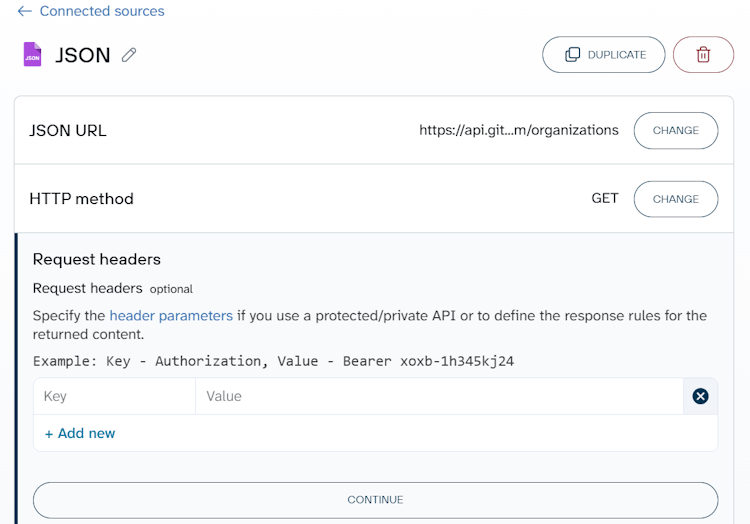Remove the header row with X icon
The width and height of the screenshot is (750, 524).
click(700, 396)
